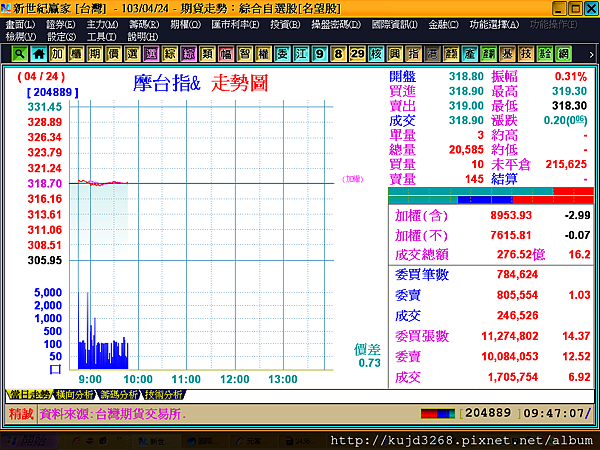
Task: Select the cyan 產 toolbar icon
Action: coord(470,54)
